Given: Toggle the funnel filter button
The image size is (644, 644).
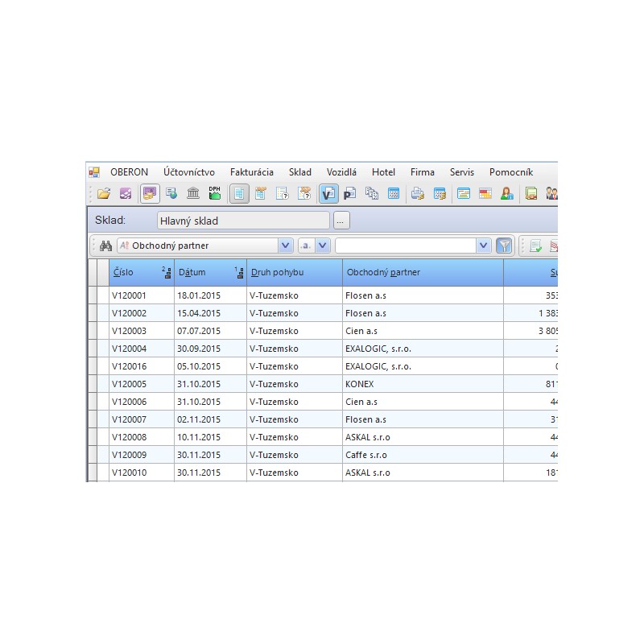Looking at the screenshot, I should [x=505, y=246].
